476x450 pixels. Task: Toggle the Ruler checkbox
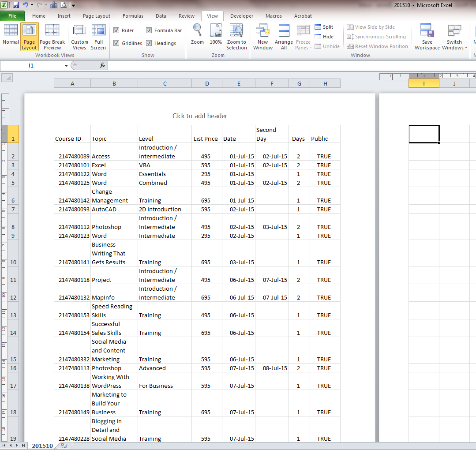point(116,30)
